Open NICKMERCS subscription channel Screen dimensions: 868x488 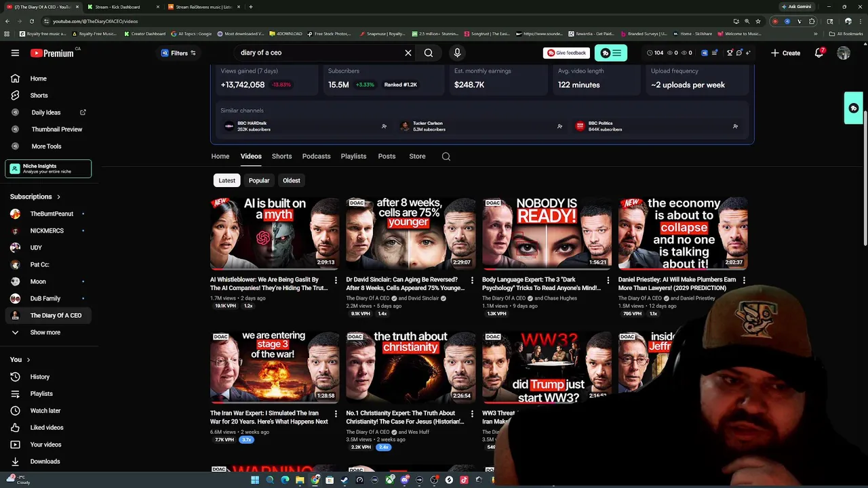coord(48,231)
